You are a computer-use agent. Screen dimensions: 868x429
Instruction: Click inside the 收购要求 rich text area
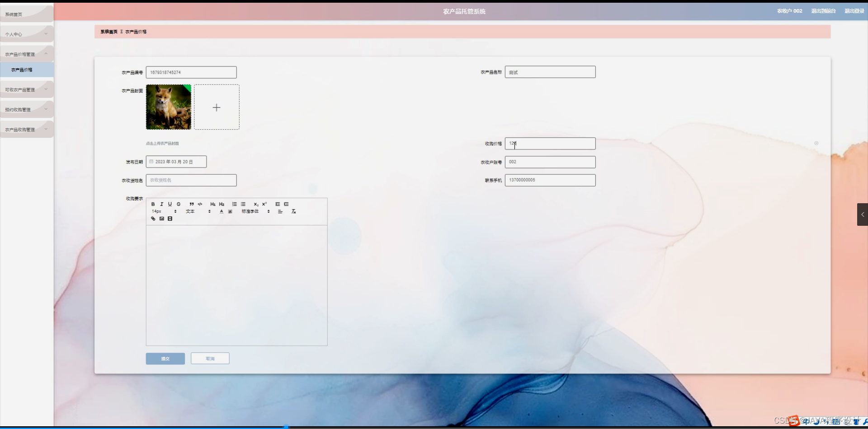coord(236,285)
